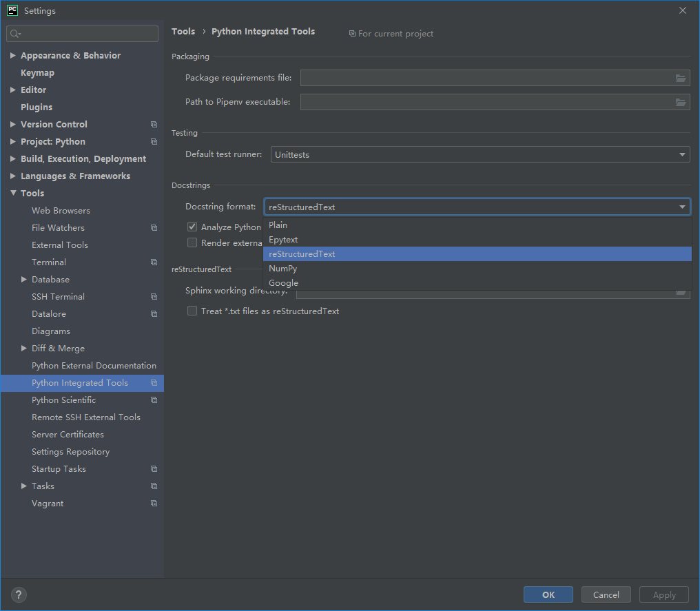Click the PyCharm logo in title bar
Image resolution: width=700 pixels, height=611 pixels.
12,10
